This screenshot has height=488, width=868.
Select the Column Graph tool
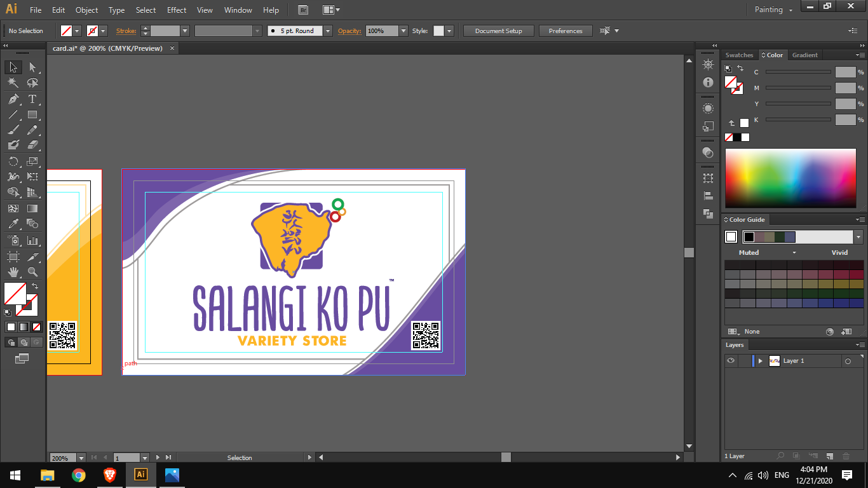point(32,241)
